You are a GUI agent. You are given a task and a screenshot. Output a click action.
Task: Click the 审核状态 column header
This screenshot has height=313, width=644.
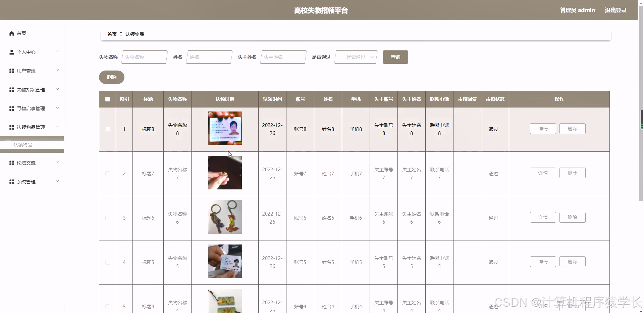click(495, 99)
